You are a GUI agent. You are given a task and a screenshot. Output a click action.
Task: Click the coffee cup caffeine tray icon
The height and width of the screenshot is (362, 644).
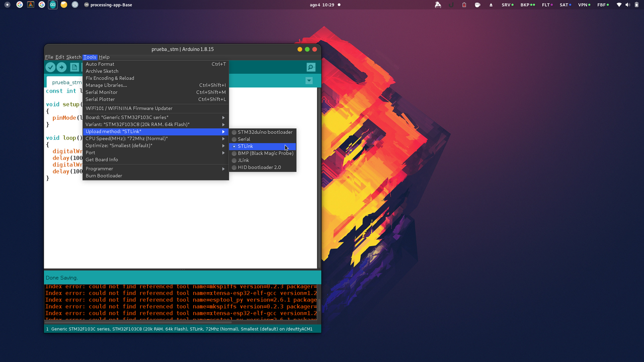tap(477, 5)
